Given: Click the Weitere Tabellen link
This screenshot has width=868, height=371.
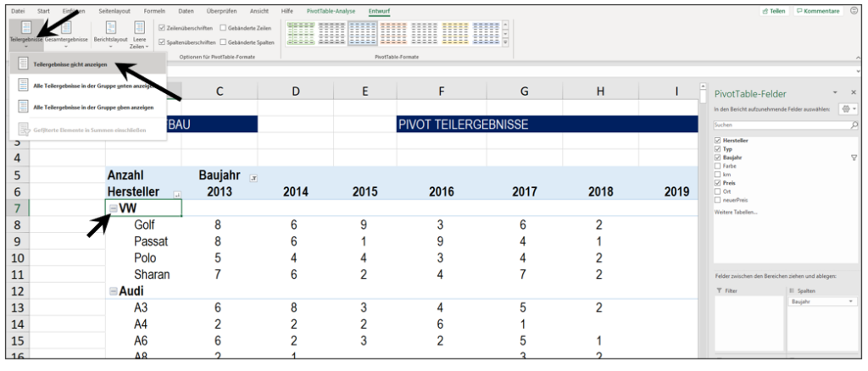Looking at the screenshot, I should (736, 213).
